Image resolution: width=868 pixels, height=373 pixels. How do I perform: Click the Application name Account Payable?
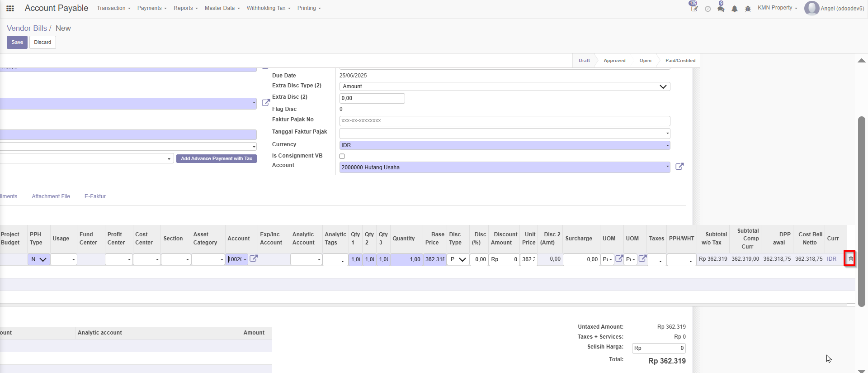point(57,8)
